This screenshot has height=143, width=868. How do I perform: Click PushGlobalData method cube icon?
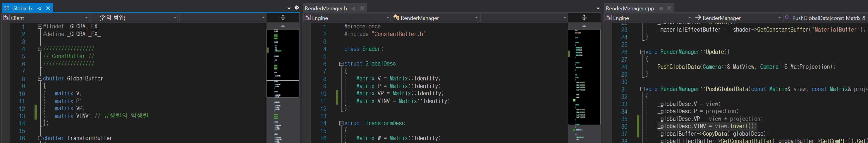pos(787,18)
